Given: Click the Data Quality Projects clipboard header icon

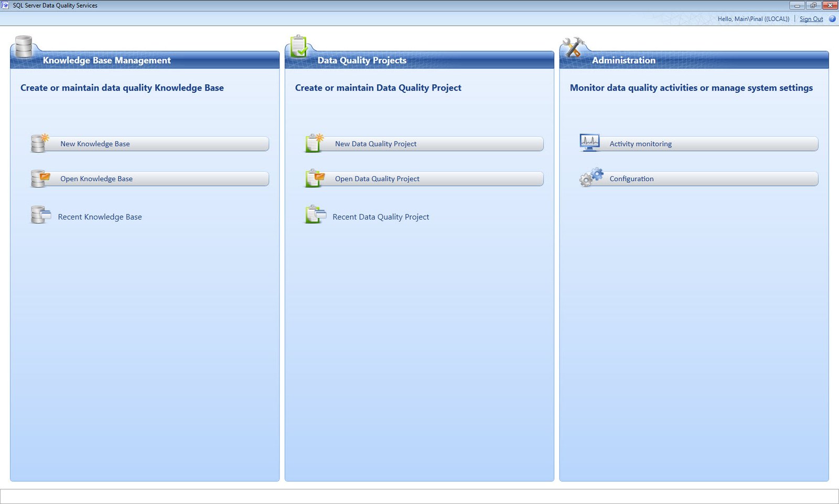Looking at the screenshot, I should 299,46.
